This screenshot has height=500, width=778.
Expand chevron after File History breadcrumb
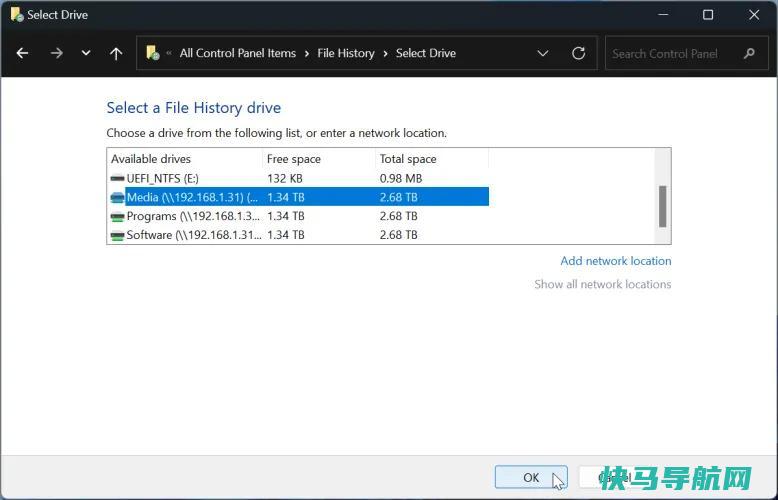(385, 54)
